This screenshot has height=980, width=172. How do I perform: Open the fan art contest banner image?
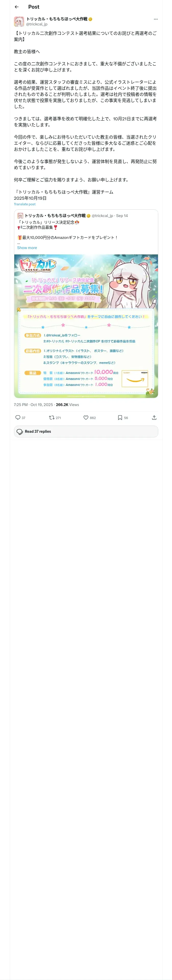[x=86, y=326]
